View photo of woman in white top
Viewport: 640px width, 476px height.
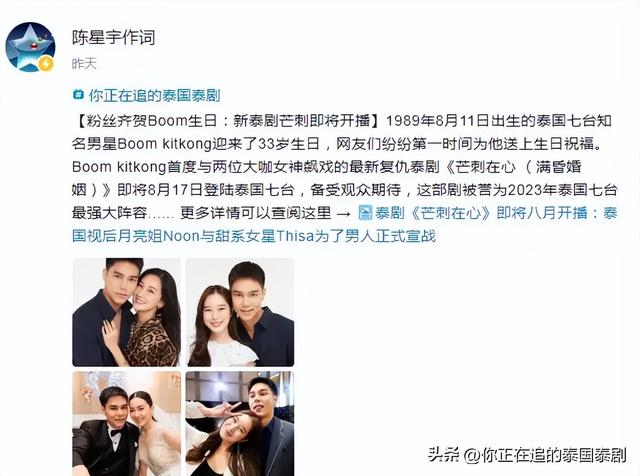click(240, 312)
